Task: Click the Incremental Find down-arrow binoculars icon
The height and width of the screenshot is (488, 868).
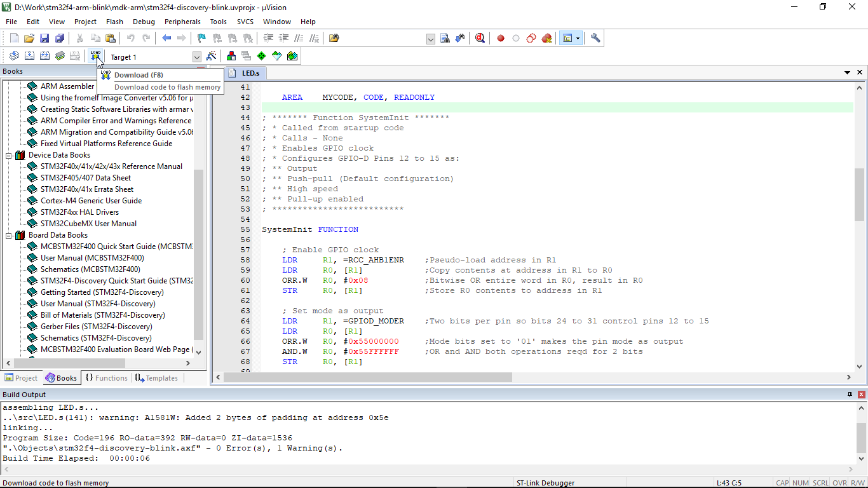Action: coord(460,38)
